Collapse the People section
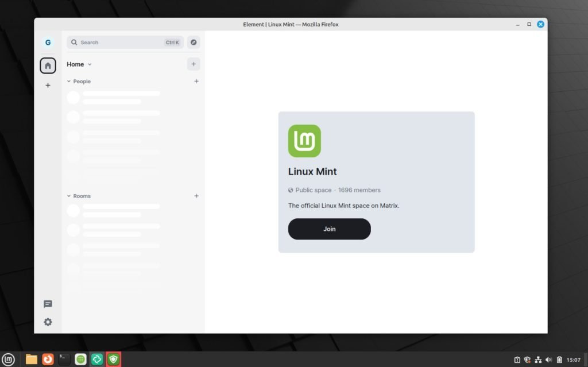Image resolution: width=588 pixels, height=367 pixels. coord(79,82)
